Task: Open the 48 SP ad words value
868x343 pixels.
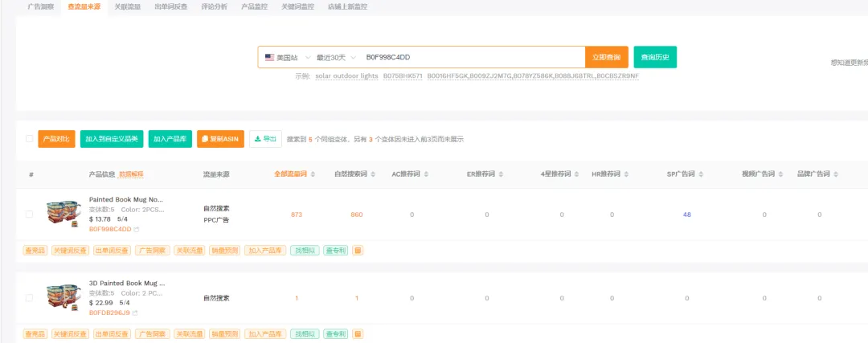Action: (687, 214)
